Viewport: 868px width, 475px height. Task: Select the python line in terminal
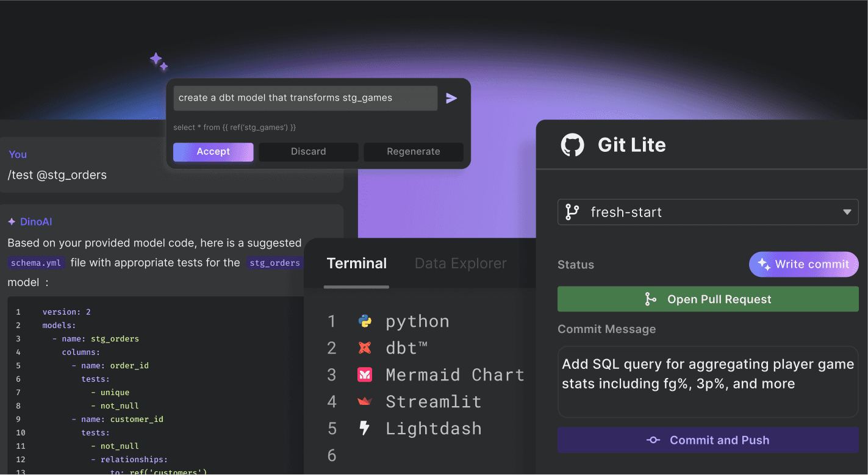[417, 321]
